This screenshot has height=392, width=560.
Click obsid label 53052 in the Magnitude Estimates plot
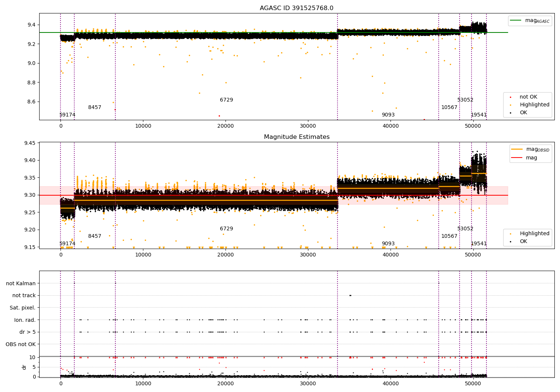point(465,229)
